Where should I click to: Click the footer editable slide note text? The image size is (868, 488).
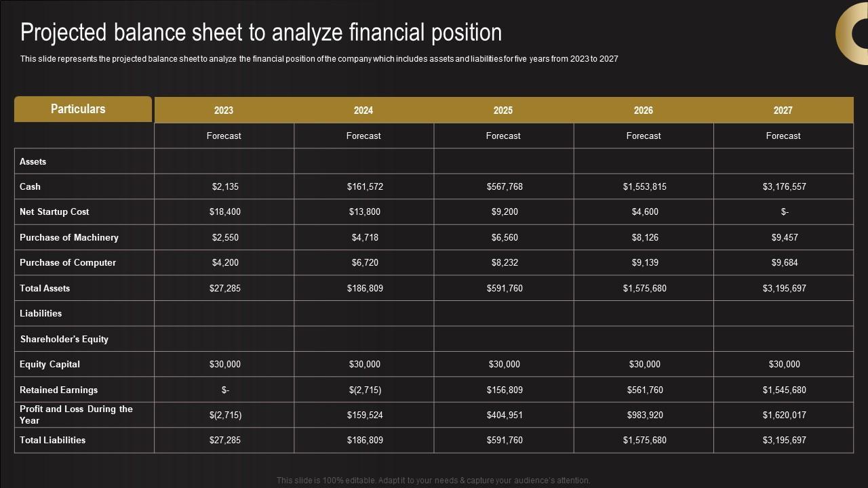(433, 480)
